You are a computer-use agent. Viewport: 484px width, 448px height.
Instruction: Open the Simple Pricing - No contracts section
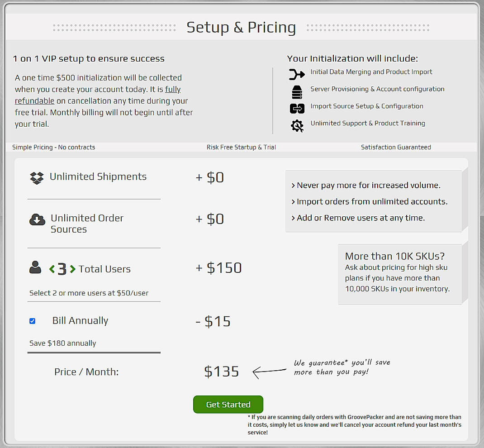click(52, 147)
